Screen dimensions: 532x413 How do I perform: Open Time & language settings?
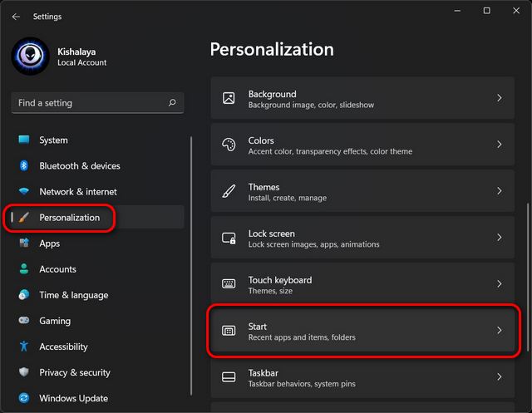pyautogui.click(x=98, y=295)
